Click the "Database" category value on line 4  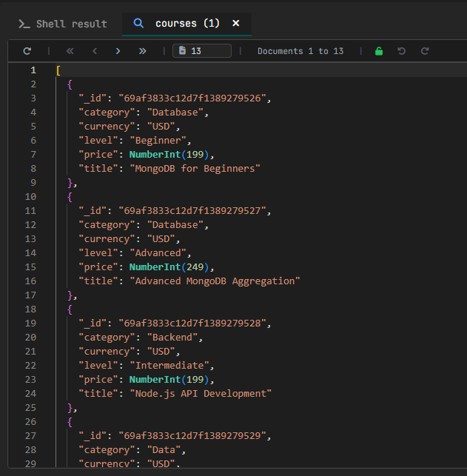[175, 113]
